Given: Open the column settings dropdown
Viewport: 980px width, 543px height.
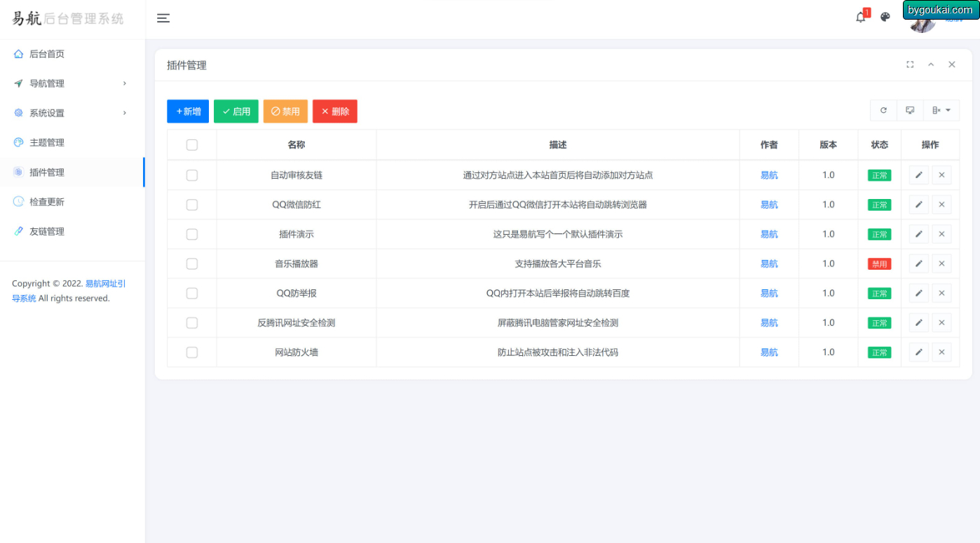Looking at the screenshot, I should click(941, 111).
